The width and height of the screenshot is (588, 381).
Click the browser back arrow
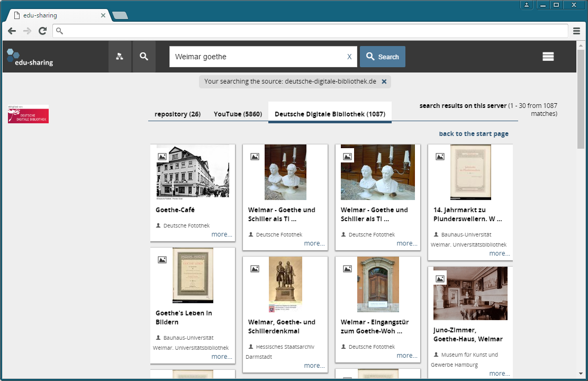pyautogui.click(x=12, y=31)
